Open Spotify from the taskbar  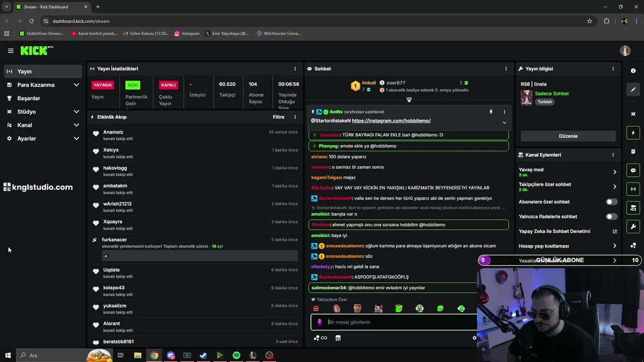click(x=236, y=355)
